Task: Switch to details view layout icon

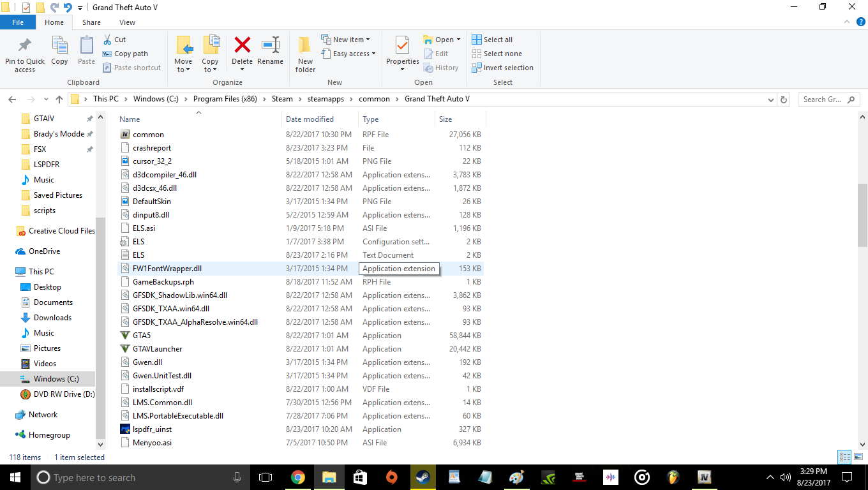Action: tap(844, 457)
